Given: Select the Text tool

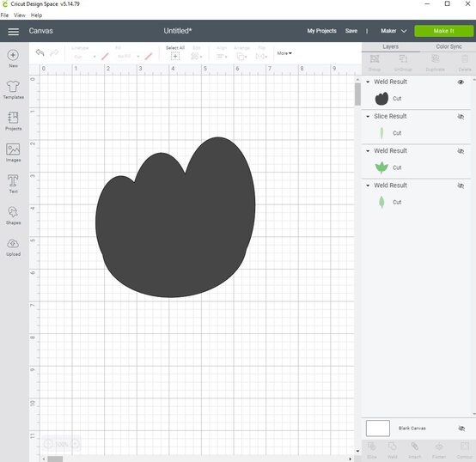Looking at the screenshot, I should point(13,184).
